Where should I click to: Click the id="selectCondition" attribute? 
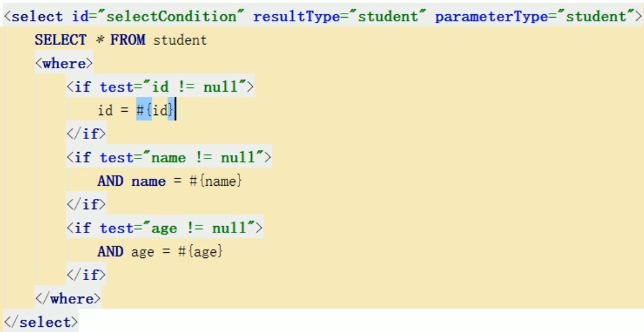159,17
